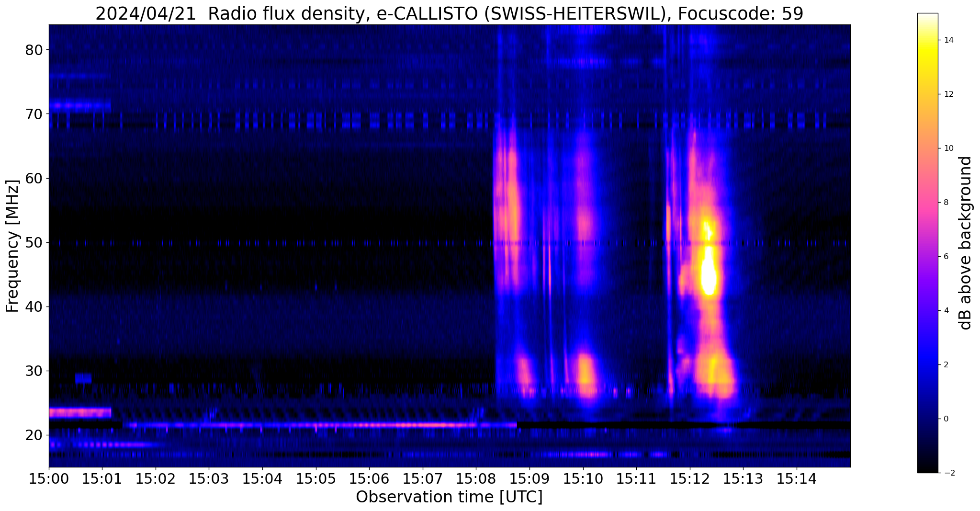
Task: Click the 15:13 time tick label
Action: [x=743, y=478]
